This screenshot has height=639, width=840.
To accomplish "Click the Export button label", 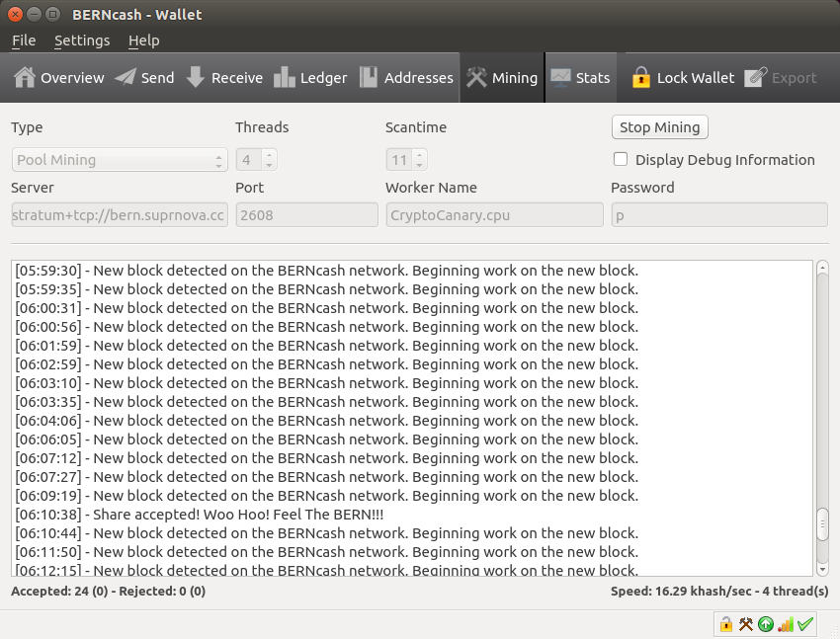I will pos(794,78).
